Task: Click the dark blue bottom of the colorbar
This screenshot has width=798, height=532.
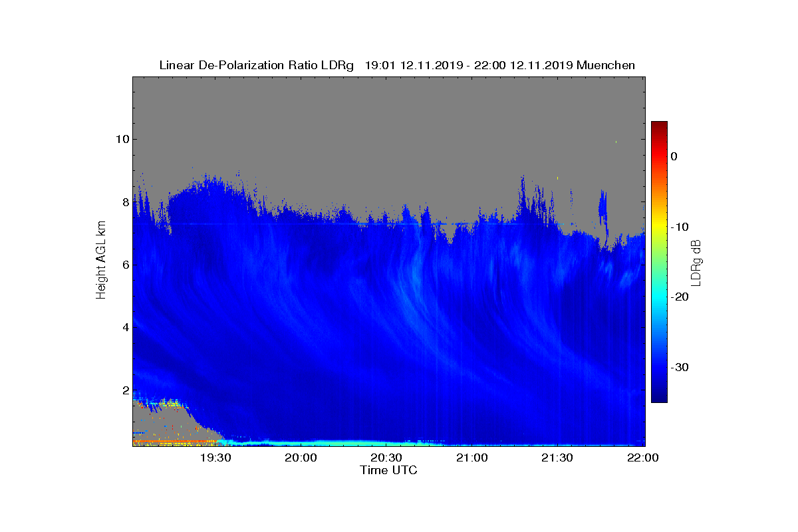Action: 659,396
